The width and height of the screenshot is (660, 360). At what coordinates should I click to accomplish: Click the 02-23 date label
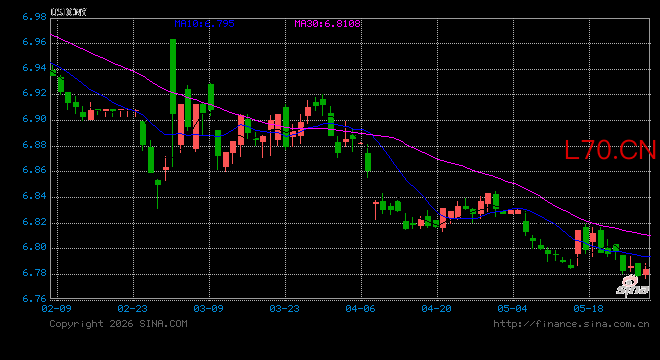click(133, 309)
